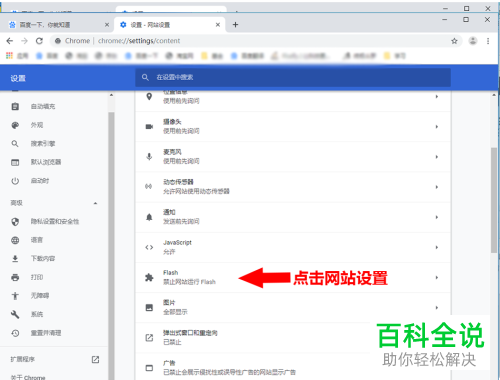Screen dimensions: 500x380
Task: Open 隐私设置和安全性 in sidebar
Action: pyautogui.click(x=55, y=222)
